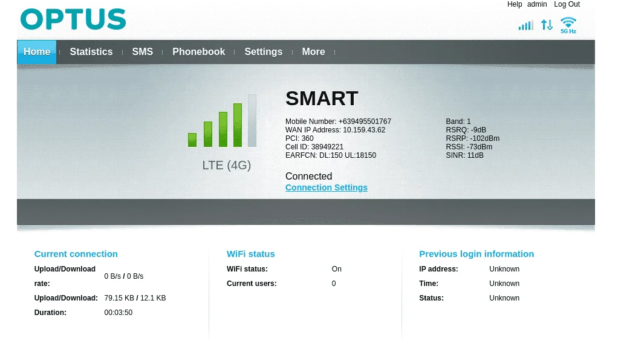The width and height of the screenshot is (618, 364).
Task: Click the Current connection heading
Action: click(76, 254)
